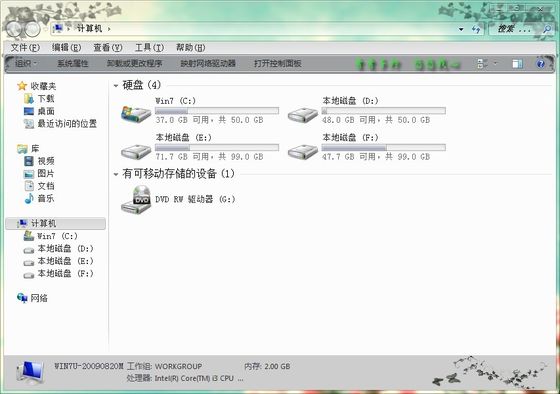Select the Win7 (C:) drive icon
560x394 pixels.
[136, 114]
